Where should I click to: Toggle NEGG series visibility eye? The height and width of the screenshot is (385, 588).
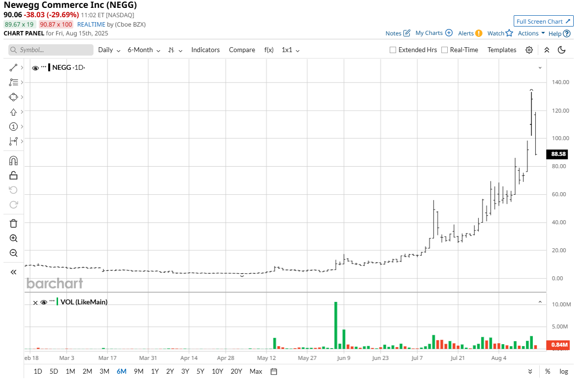35,68
